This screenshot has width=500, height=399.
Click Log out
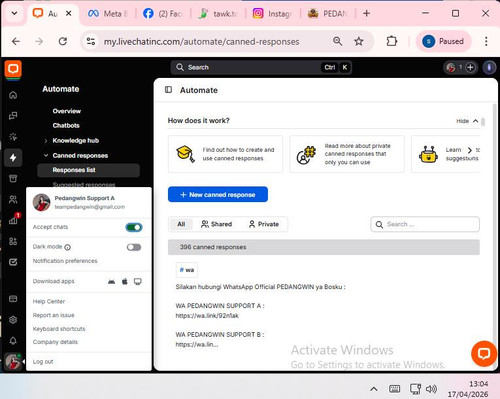coord(43,362)
